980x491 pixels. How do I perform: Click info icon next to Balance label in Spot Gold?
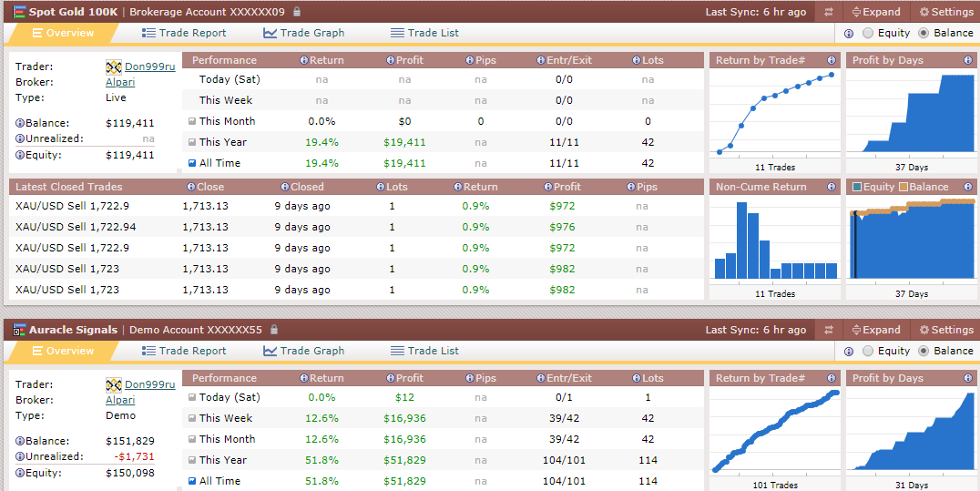[20, 123]
